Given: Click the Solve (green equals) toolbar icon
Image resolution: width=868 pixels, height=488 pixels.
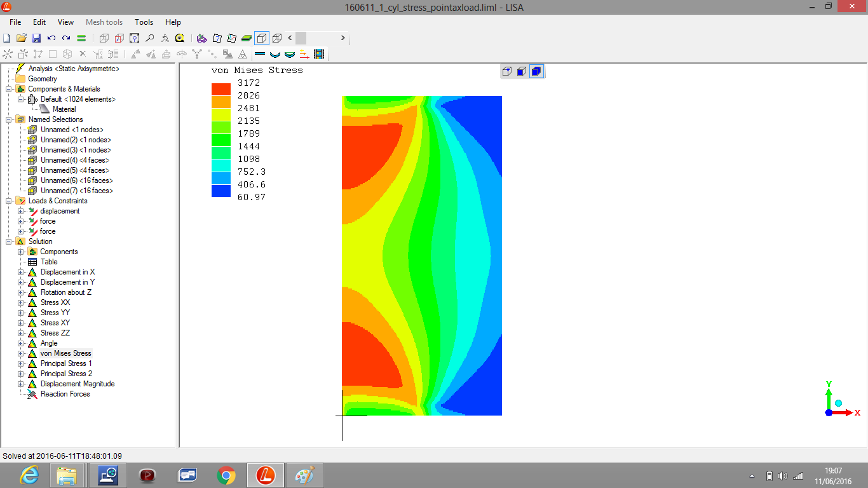Looking at the screenshot, I should (81, 38).
